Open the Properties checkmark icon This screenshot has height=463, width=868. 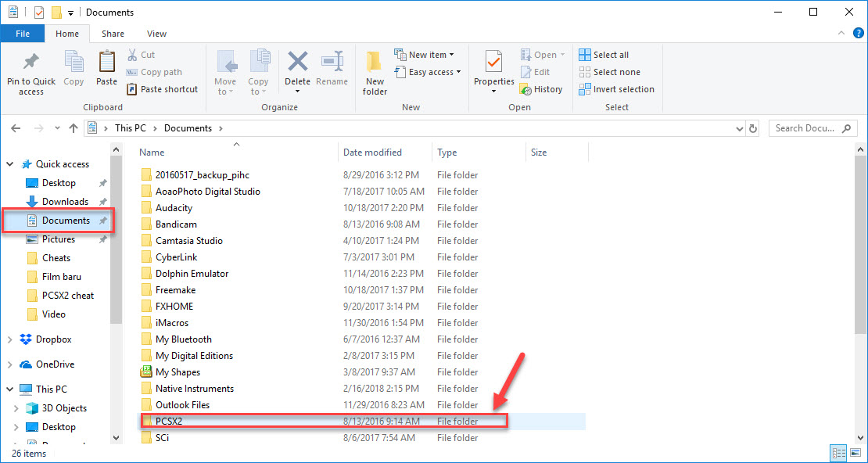pyautogui.click(x=493, y=62)
